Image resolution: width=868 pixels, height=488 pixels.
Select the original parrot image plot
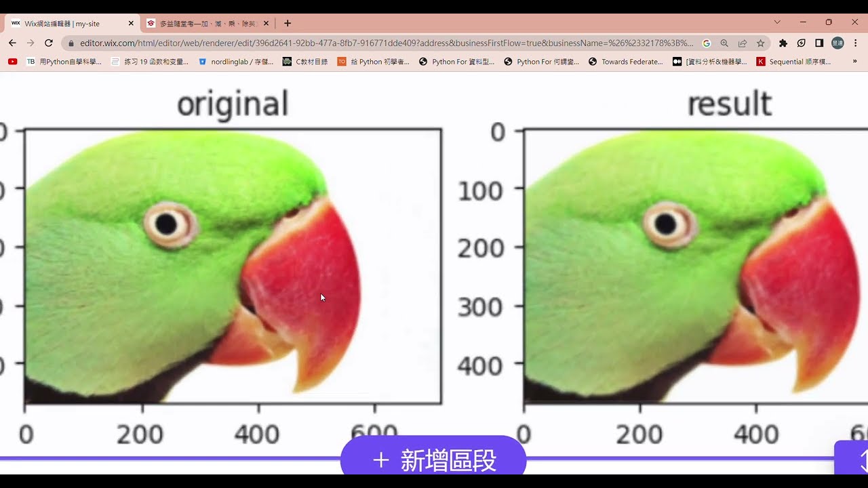pyautogui.click(x=233, y=266)
